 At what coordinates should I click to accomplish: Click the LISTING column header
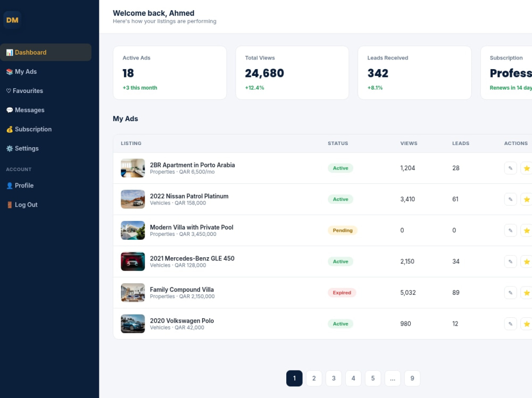[x=131, y=143]
